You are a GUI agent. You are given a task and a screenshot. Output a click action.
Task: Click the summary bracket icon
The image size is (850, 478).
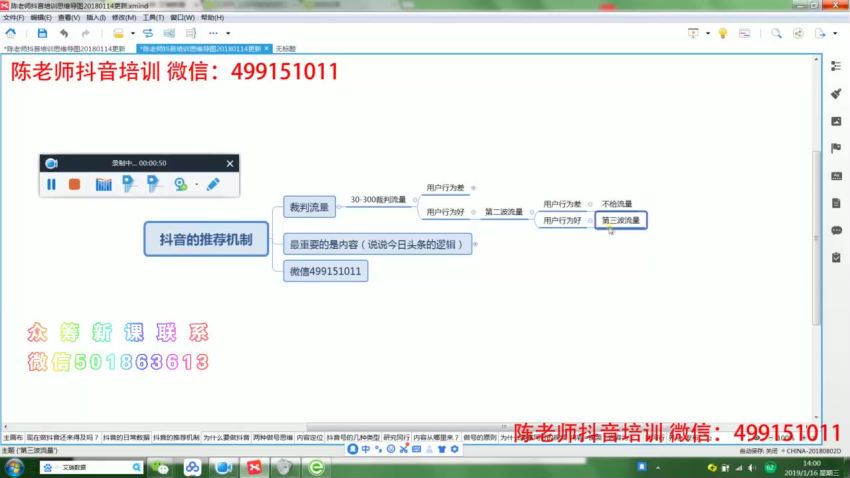191,34
